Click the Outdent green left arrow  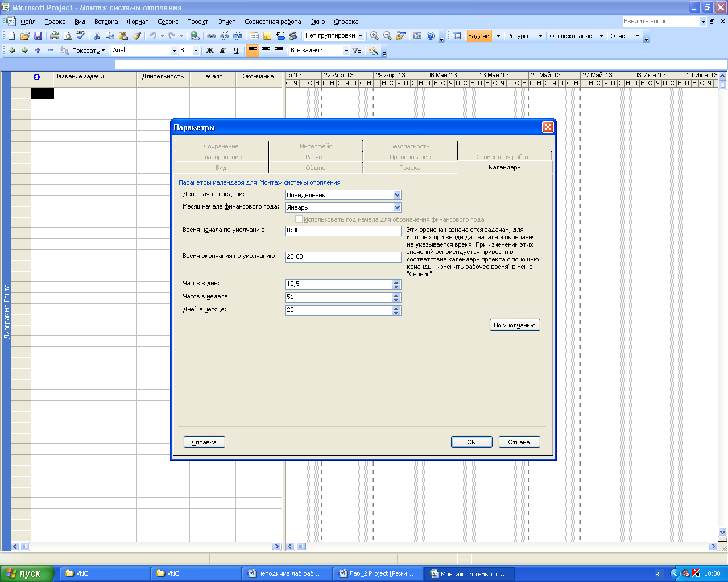click(x=12, y=51)
